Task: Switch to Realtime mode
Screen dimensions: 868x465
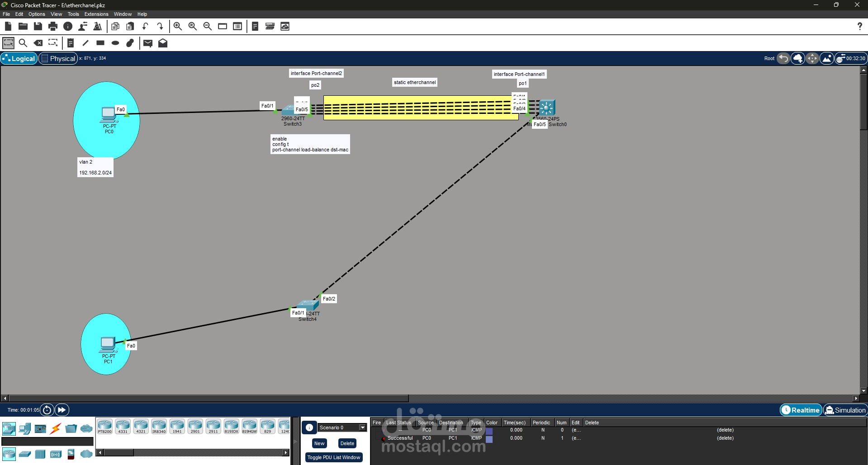Action: coord(801,410)
